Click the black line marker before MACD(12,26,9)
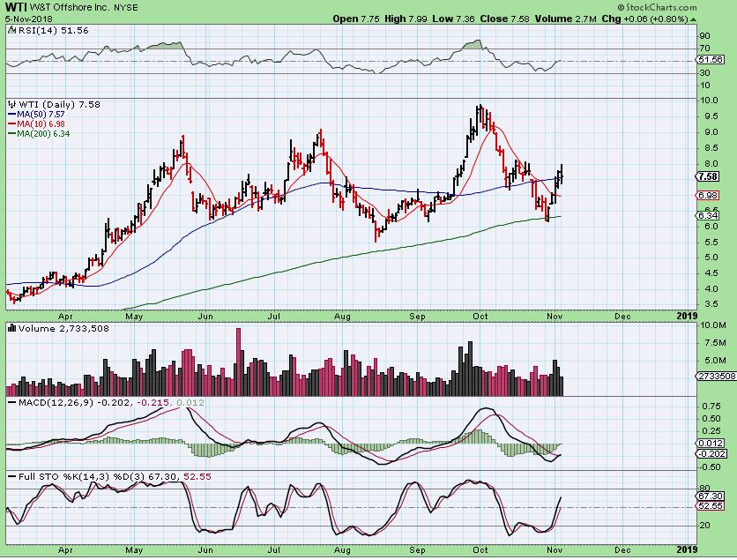This screenshot has width=737, height=560. click(12, 403)
